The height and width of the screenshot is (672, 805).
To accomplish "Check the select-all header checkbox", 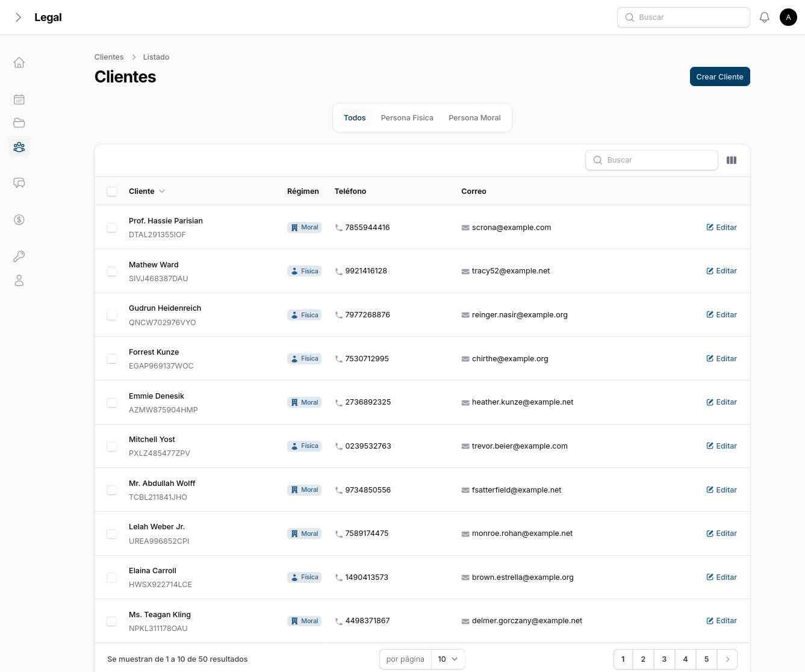I will [111, 191].
